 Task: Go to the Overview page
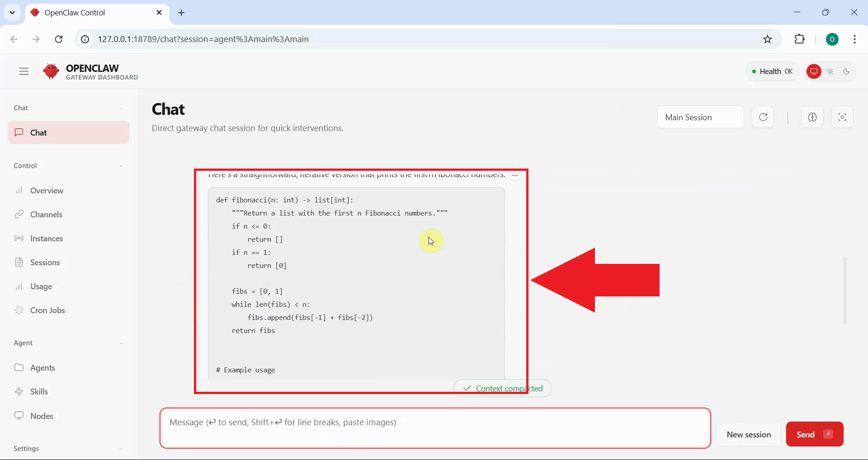point(47,191)
